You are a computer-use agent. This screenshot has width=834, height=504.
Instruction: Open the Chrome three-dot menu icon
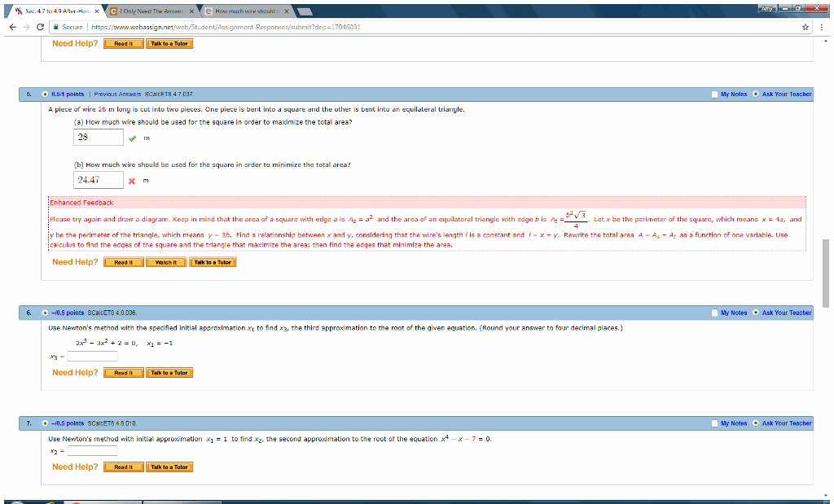click(x=823, y=25)
